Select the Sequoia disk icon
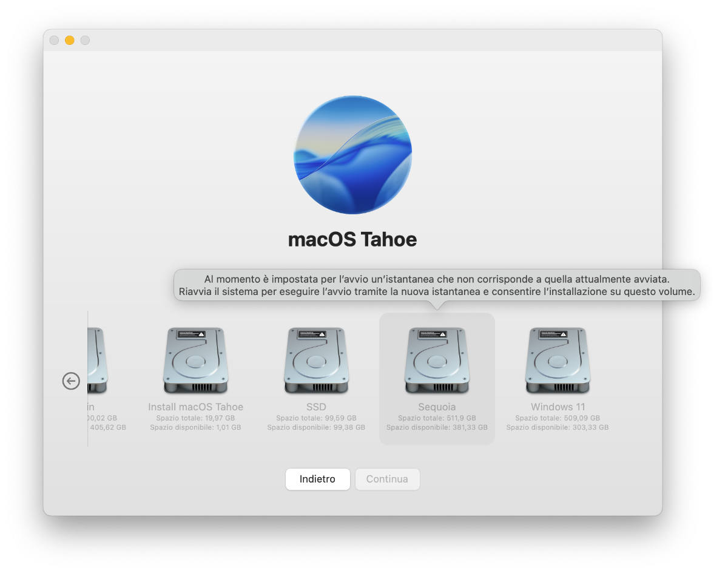This screenshot has height=573, width=728. pos(437,361)
